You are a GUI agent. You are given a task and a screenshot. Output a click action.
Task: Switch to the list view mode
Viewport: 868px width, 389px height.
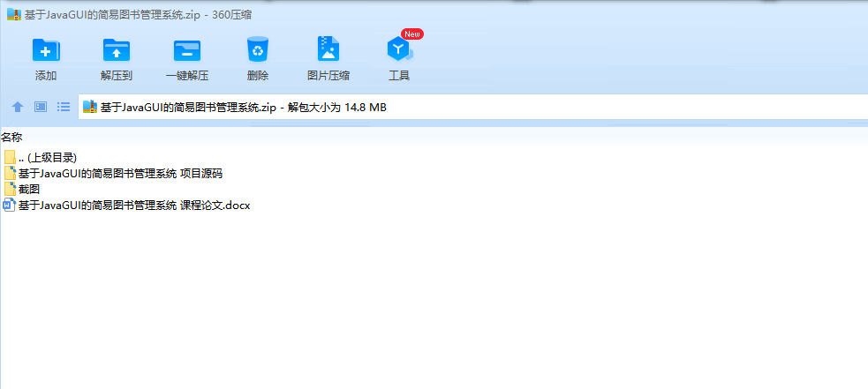click(x=64, y=107)
